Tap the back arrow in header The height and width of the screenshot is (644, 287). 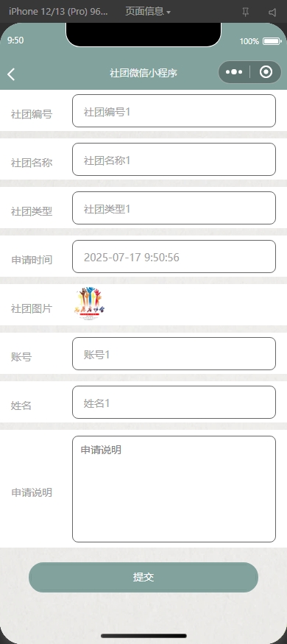point(11,74)
